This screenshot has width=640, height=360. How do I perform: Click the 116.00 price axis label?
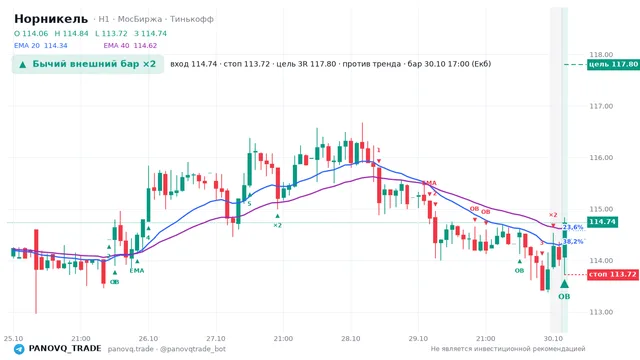601,158
